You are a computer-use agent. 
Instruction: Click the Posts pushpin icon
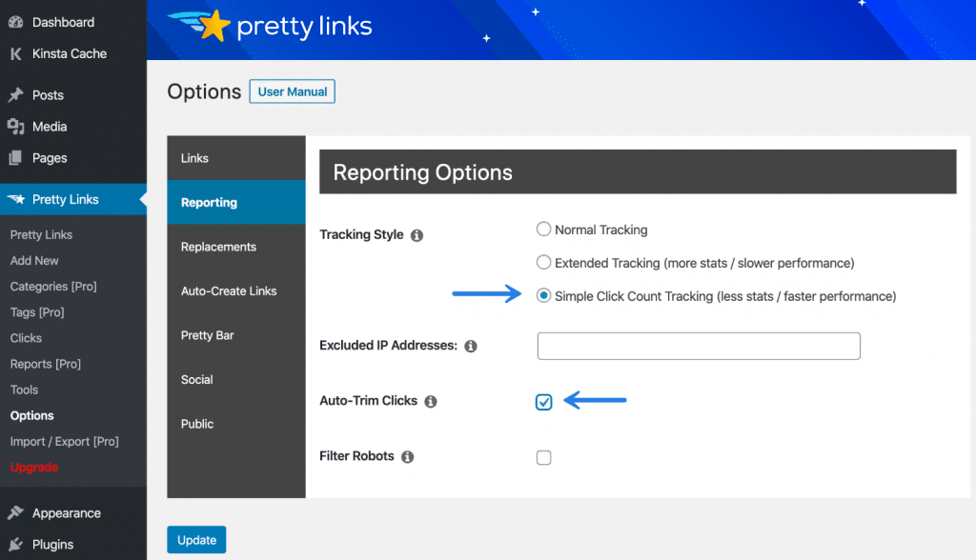[x=15, y=95]
